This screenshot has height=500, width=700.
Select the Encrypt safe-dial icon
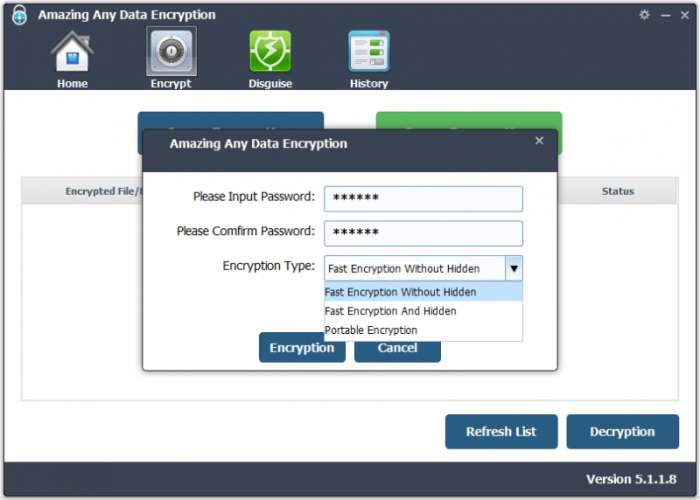[x=171, y=52]
